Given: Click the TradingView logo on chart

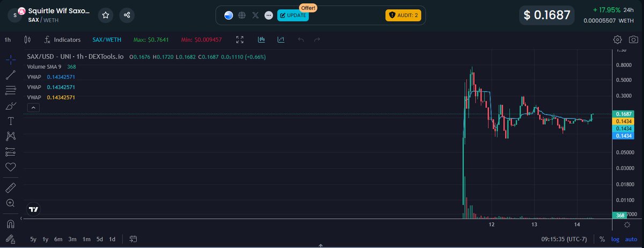Looking at the screenshot, I should pyautogui.click(x=34, y=209).
